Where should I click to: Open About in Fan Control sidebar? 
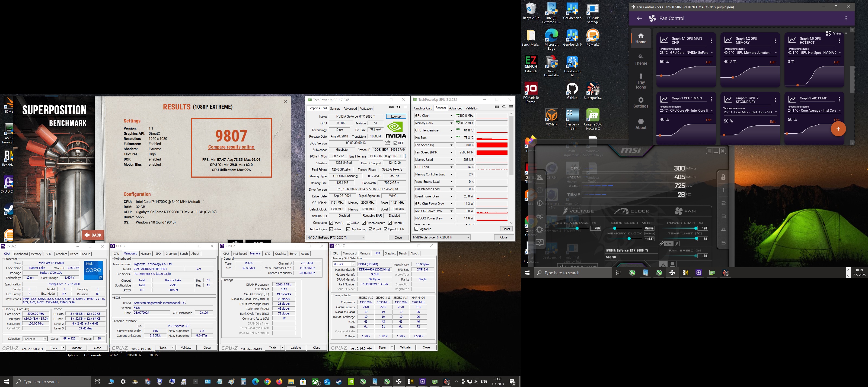click(x=641, y=124)
